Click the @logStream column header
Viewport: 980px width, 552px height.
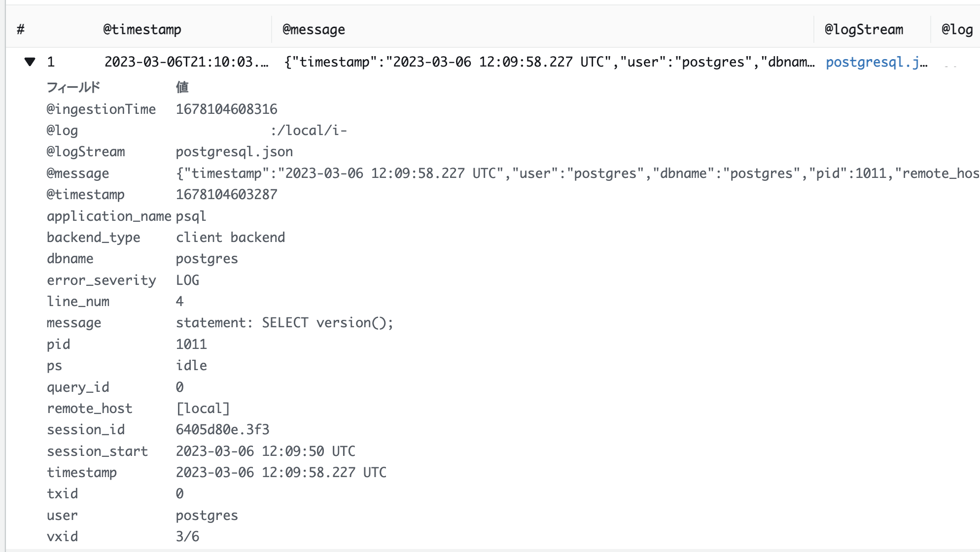click(x=864, y=29)
